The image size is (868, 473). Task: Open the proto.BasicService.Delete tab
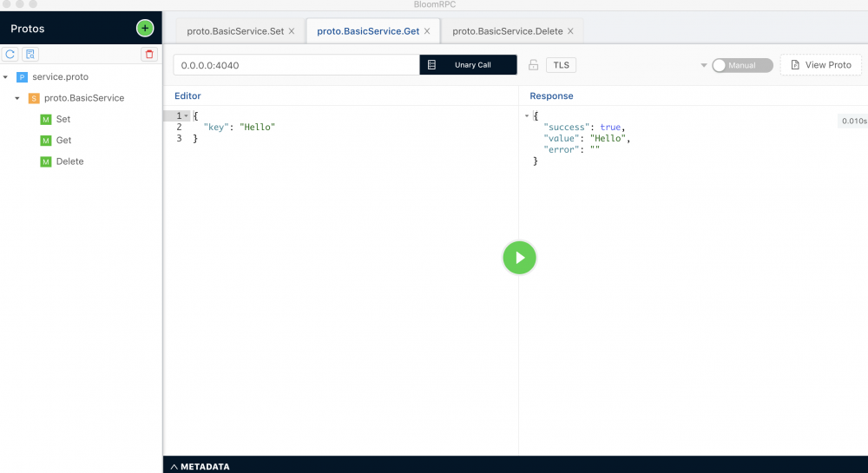tap(513, 31)
